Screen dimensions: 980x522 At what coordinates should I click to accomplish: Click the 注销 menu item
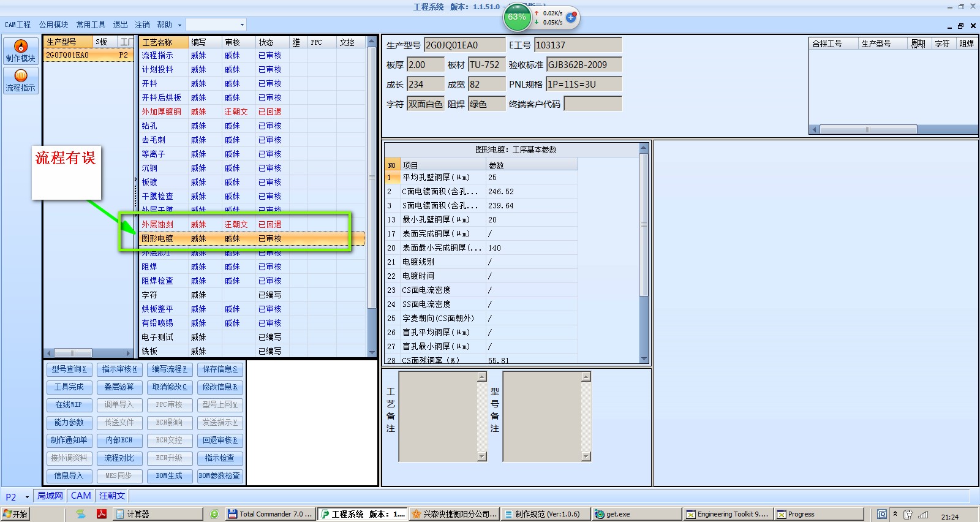pyautogui.click(x=143, y=25)
